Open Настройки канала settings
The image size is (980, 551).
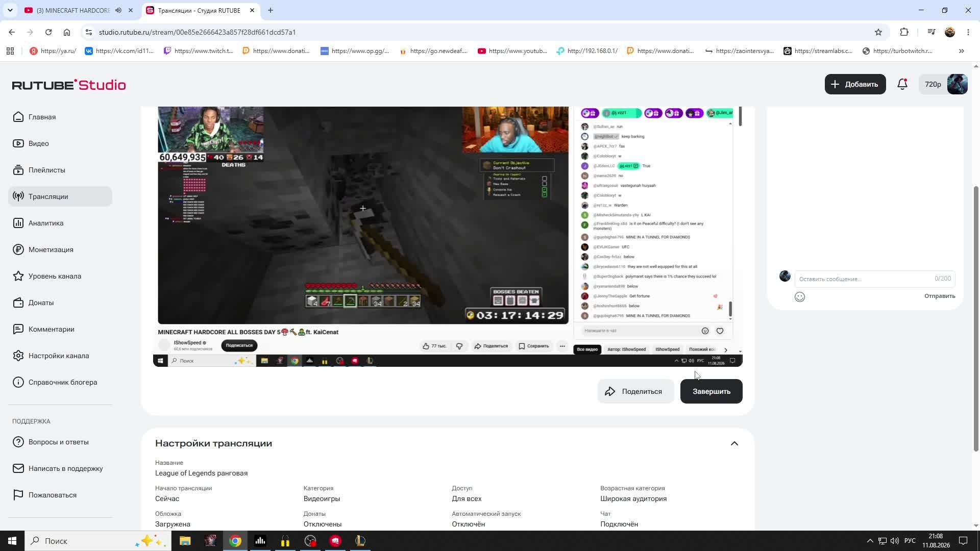coord(60,356)
